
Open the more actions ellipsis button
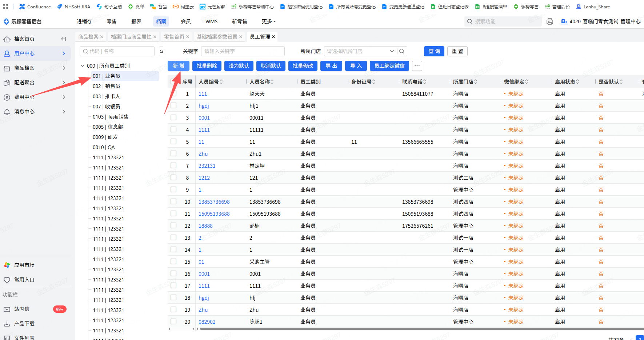click(x=417, y=66)
